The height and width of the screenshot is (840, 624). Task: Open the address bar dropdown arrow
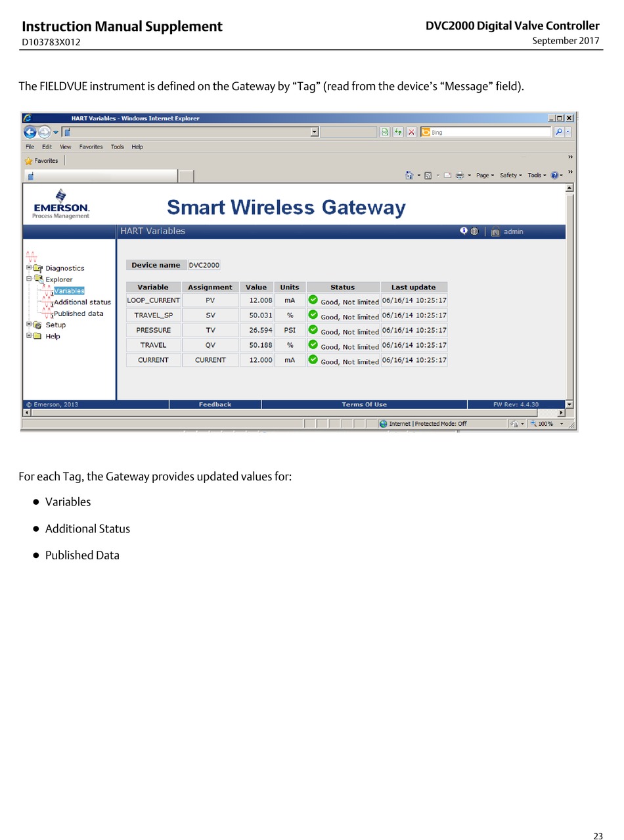click(315, 132)
